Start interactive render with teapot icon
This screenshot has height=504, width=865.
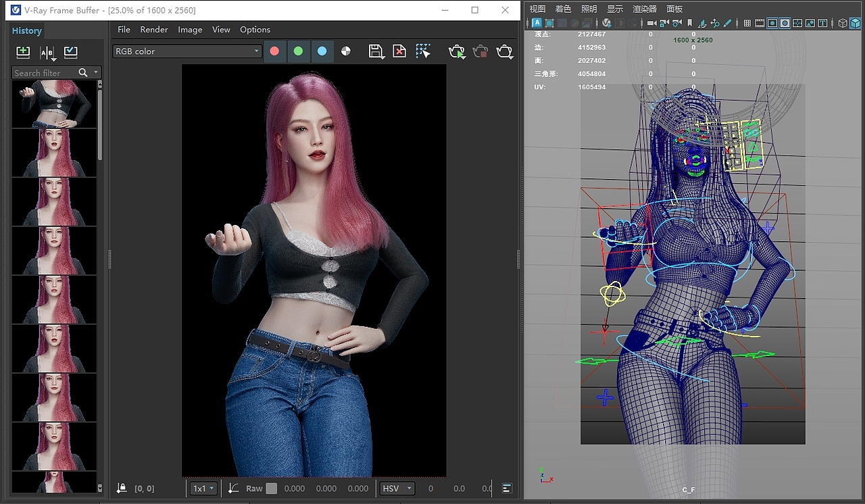click(x=457, y=51)
